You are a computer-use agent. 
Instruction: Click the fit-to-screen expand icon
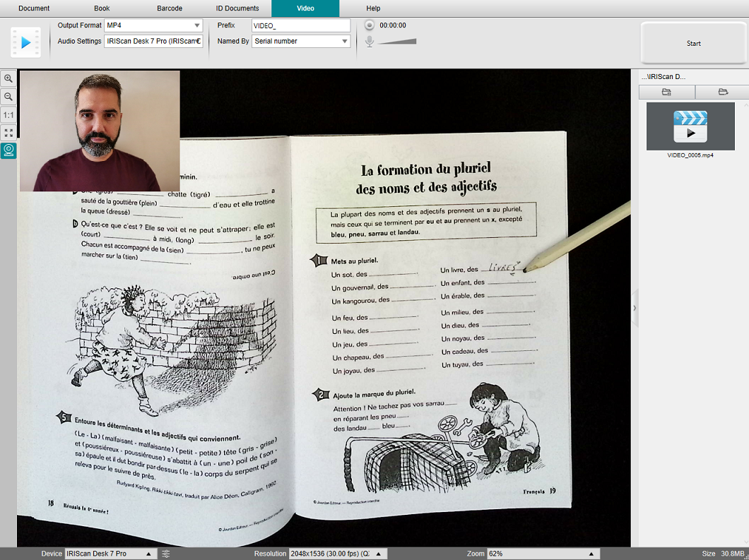pyautogui.click(x=8, y=133)
